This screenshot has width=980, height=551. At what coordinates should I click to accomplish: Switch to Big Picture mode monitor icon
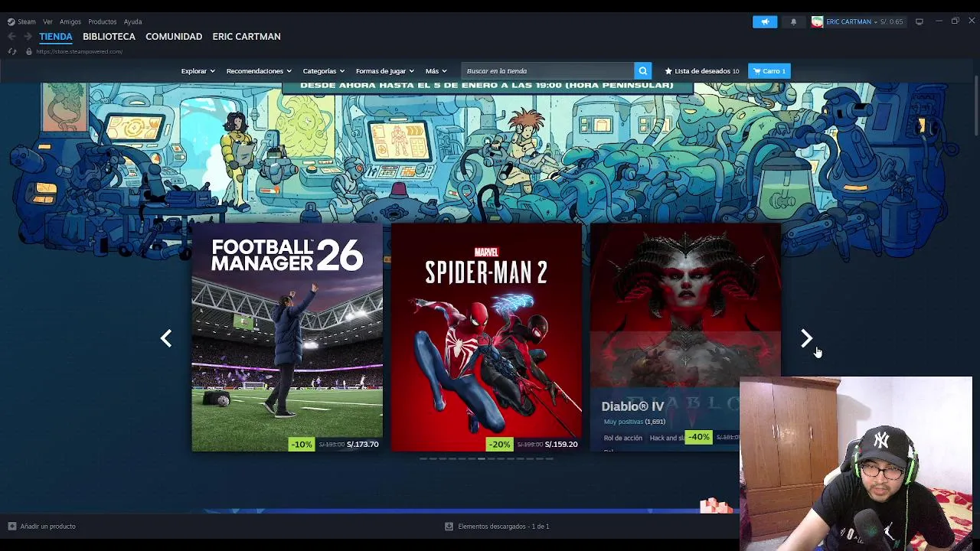[x=920, y=21]
